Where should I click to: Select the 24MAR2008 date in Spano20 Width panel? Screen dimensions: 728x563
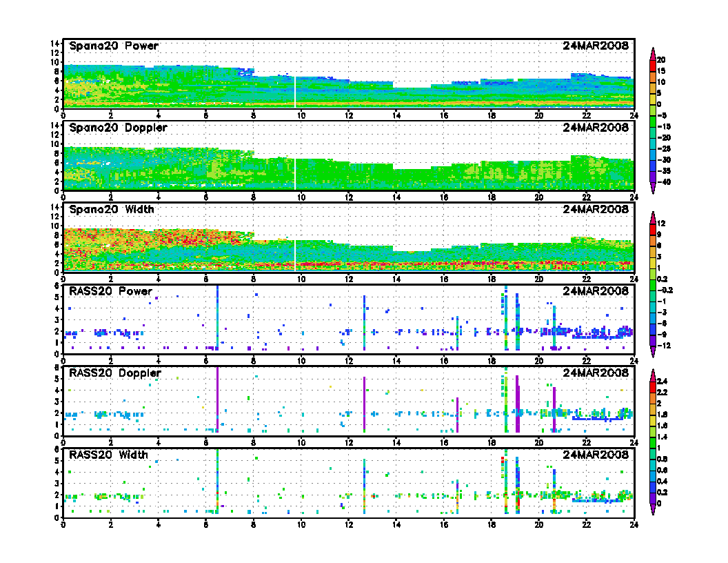(x=596, y=210)
